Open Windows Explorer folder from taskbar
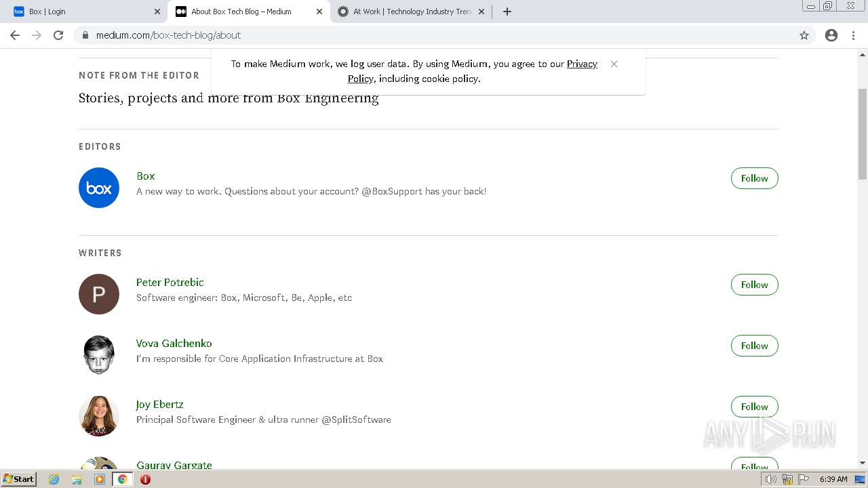Viewport: 868px width, 488px height. 77,479
